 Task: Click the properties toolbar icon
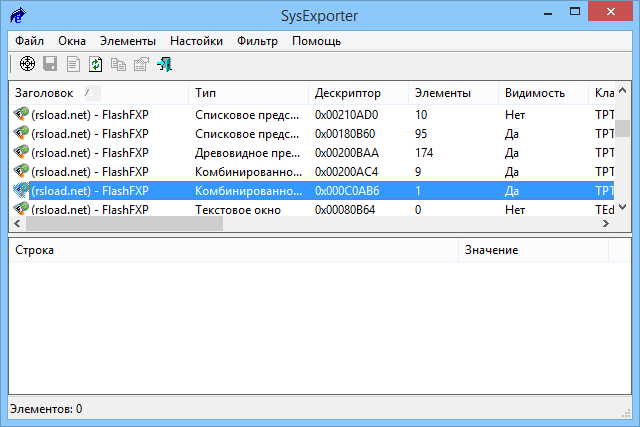pyautogui.click(x=141, y=64)
